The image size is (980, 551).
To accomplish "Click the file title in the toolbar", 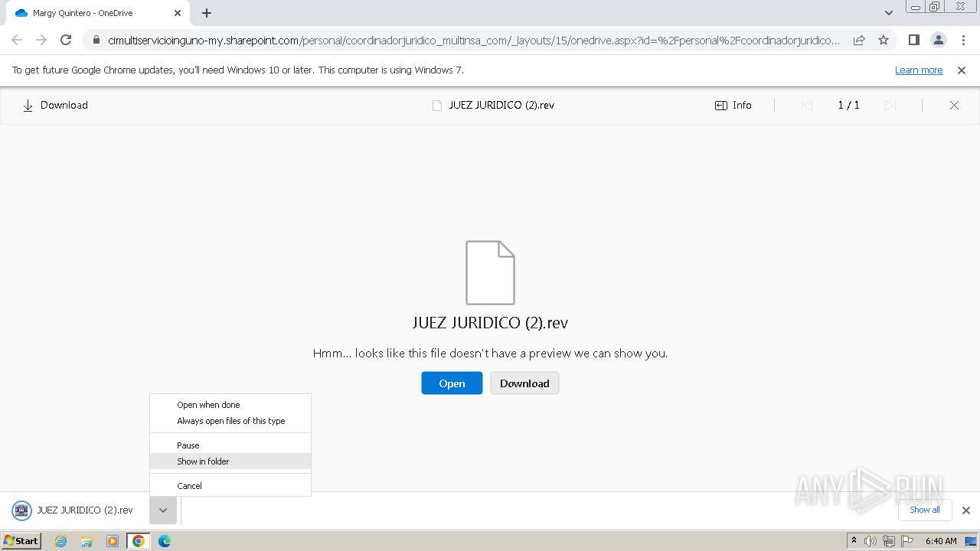I will (x=501, y=106).
